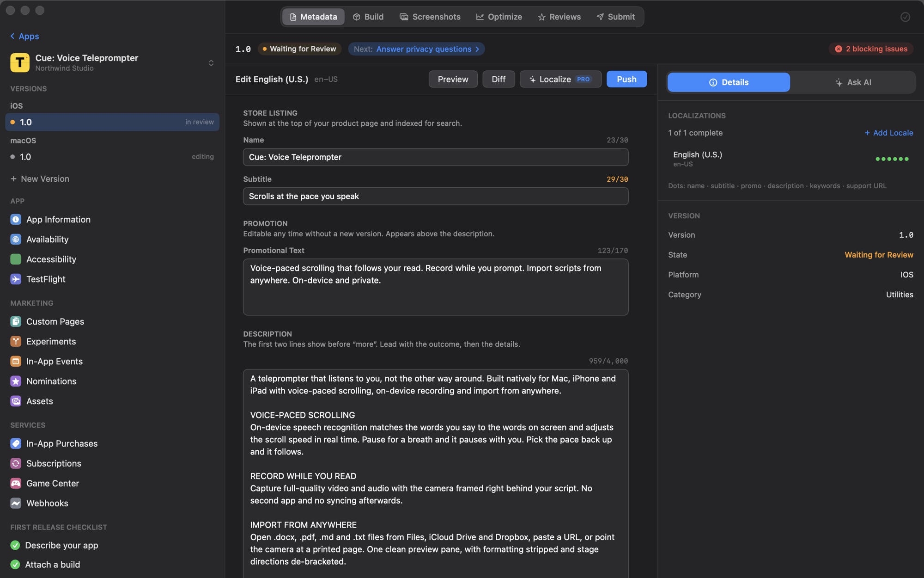Switch to the Submit tab

tap(615, 17)
